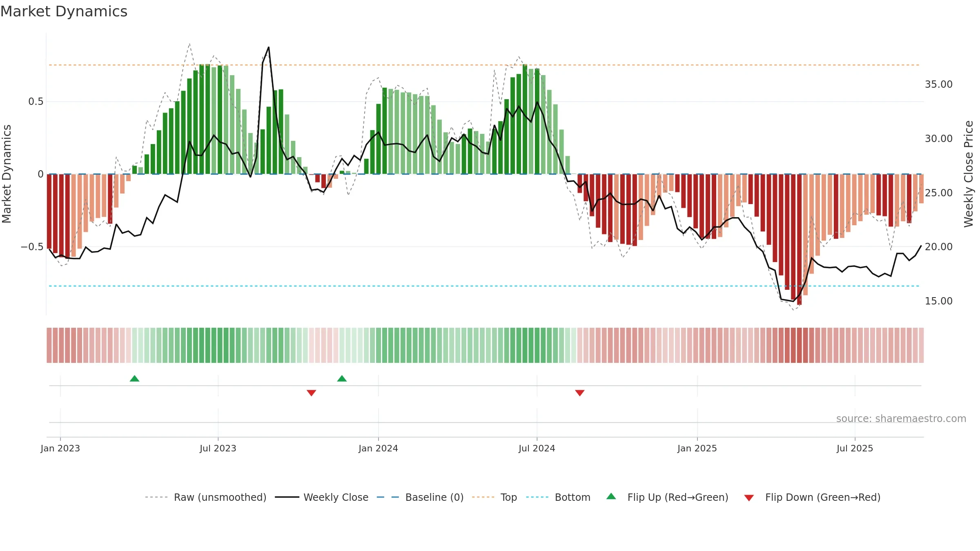
Task: Click the Jul 2023 x-axis label
Action: click(x=218, y=448)
